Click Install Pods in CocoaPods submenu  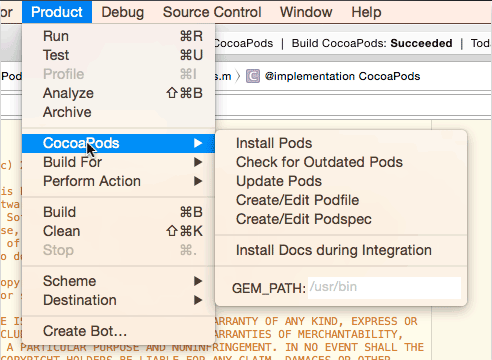[341, 143]
